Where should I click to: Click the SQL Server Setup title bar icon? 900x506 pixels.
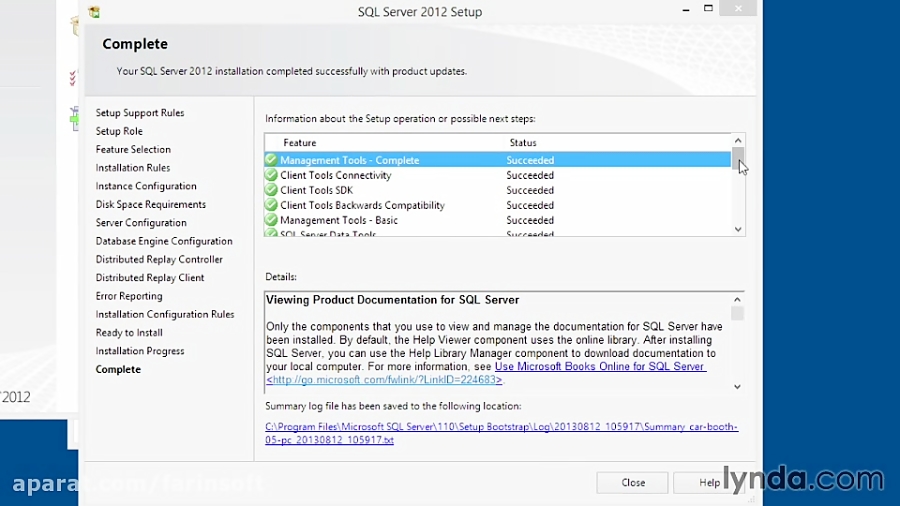(x=94, y=11)
